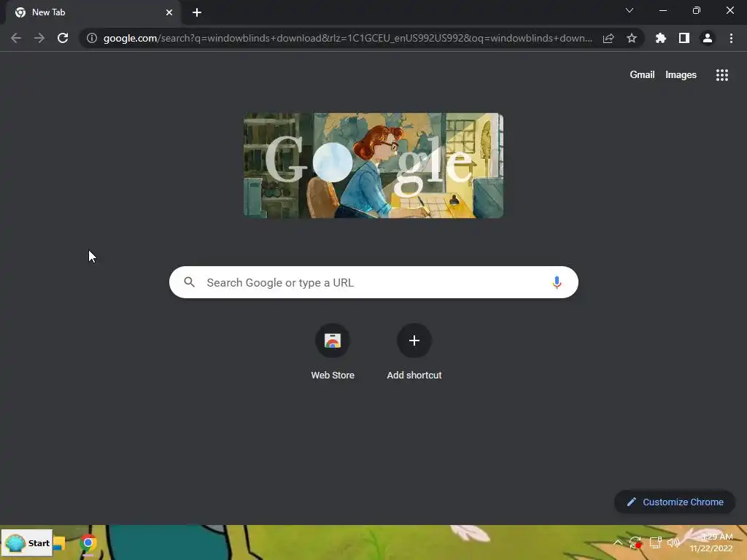Show hidden system tray icons

[617, 542]
